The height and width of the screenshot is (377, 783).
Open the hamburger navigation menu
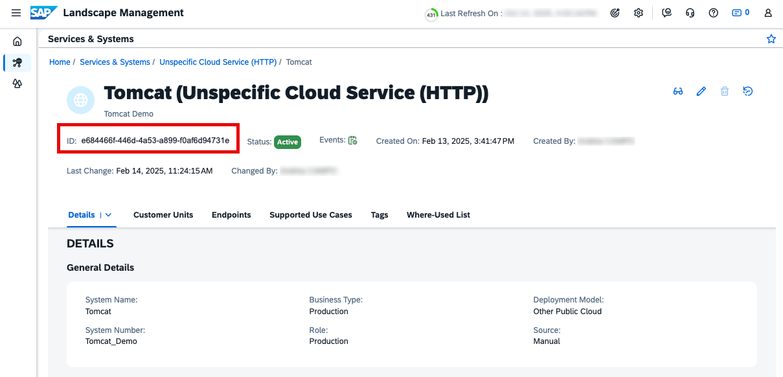coord(16,13)
